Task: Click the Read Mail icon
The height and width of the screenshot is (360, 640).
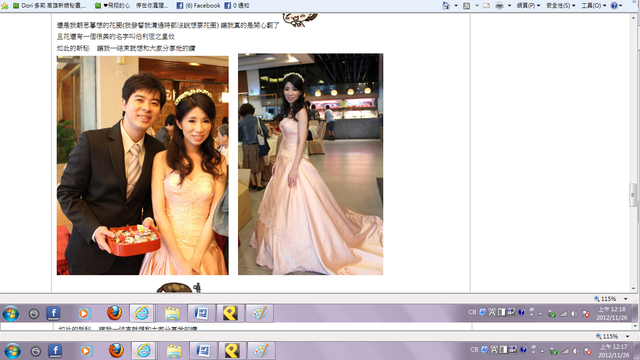Action: click(487, 5)
